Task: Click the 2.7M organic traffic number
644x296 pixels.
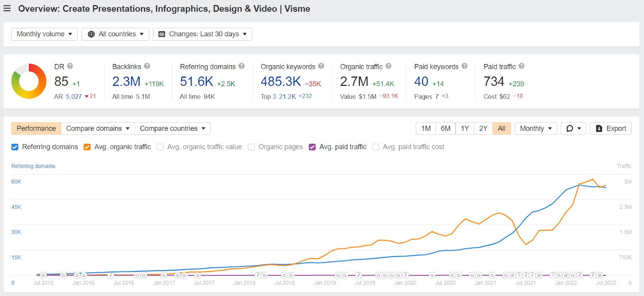Action: coord(354,81)
